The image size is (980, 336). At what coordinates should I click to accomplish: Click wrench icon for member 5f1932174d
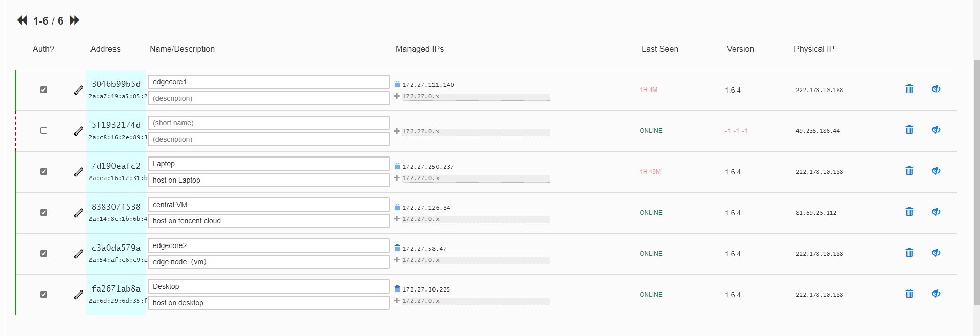(x=78, y=131)
